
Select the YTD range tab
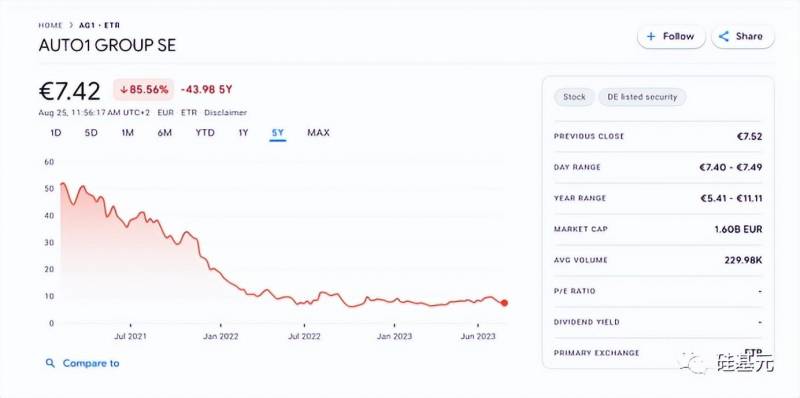205,133
